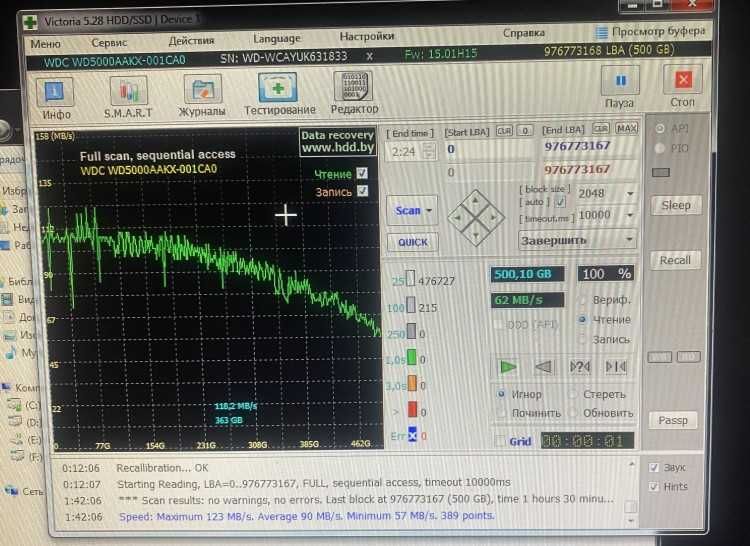Click the drive (C:) in the Explorer window
The width and height of the screenshot is (750, 546).
[26, 405]
